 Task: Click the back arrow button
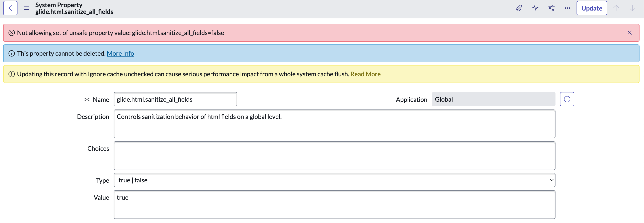tap(10, 8)
